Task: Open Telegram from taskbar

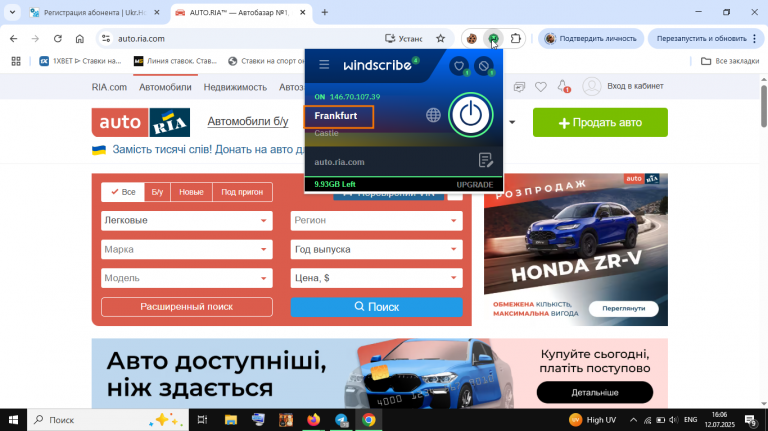Action: (341, 420)
